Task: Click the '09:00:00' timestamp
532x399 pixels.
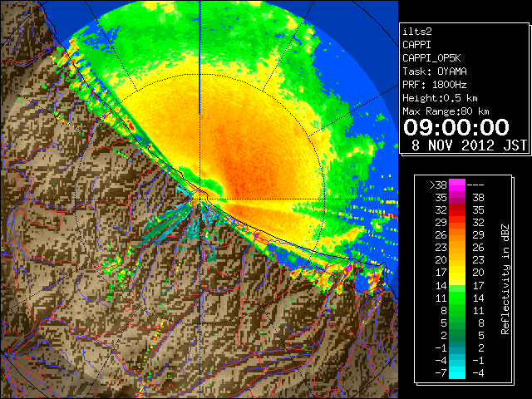Action: point(456,127)
